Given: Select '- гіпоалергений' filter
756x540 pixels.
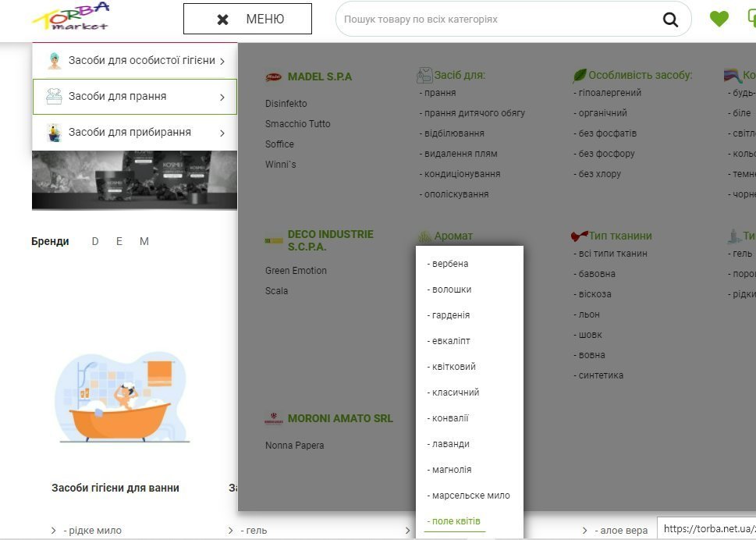Looking at the screenshot, I should pyautogui.click(x=608, y=93).
